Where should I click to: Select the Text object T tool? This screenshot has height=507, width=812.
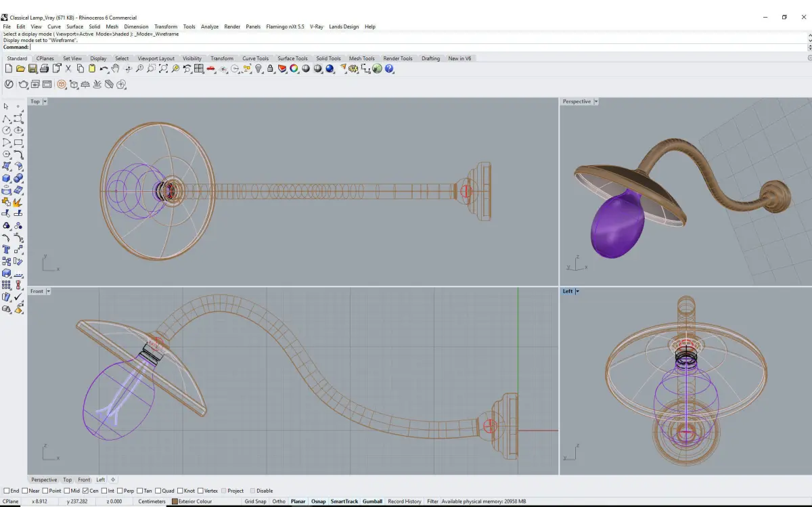point(6,249)
